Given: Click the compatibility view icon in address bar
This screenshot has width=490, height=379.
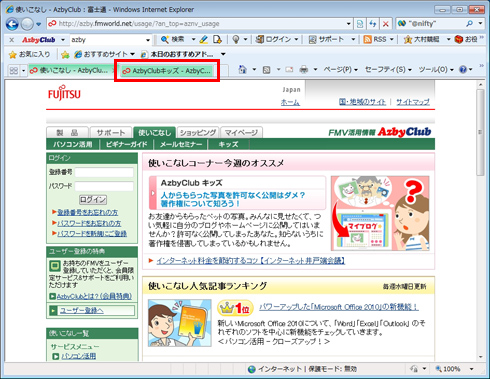Looking at the screenshot, I should coord(360,24).
